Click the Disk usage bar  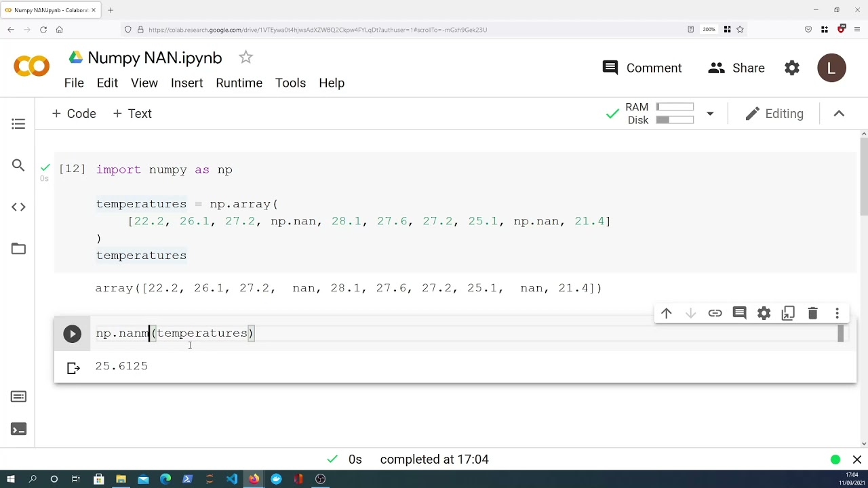coord(675,120)
